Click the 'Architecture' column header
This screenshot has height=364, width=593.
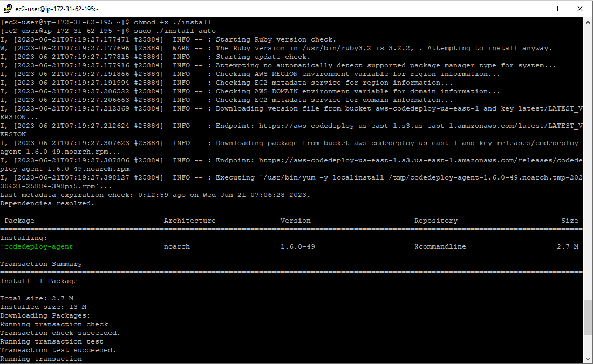point(189,221)
